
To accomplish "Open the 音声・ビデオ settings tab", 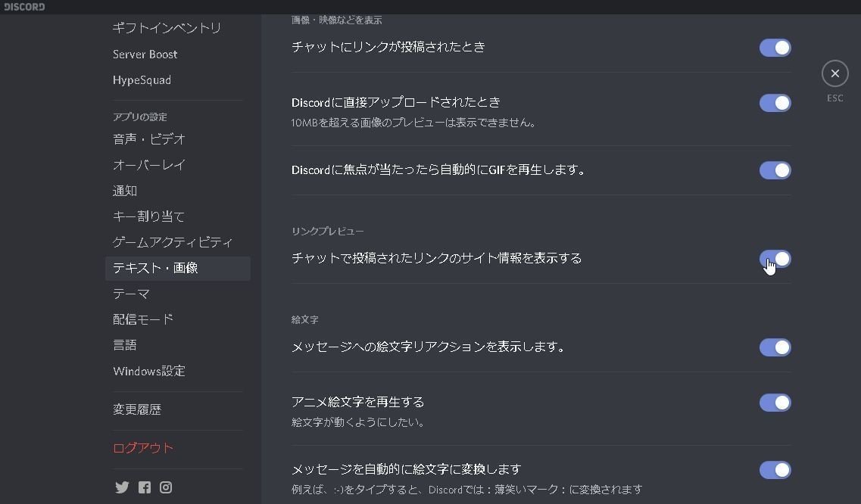I will (149, 139).
